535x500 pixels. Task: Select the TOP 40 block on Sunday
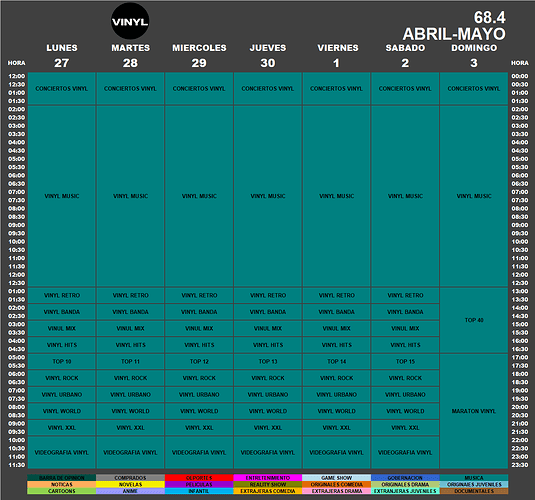coord(474,320)
